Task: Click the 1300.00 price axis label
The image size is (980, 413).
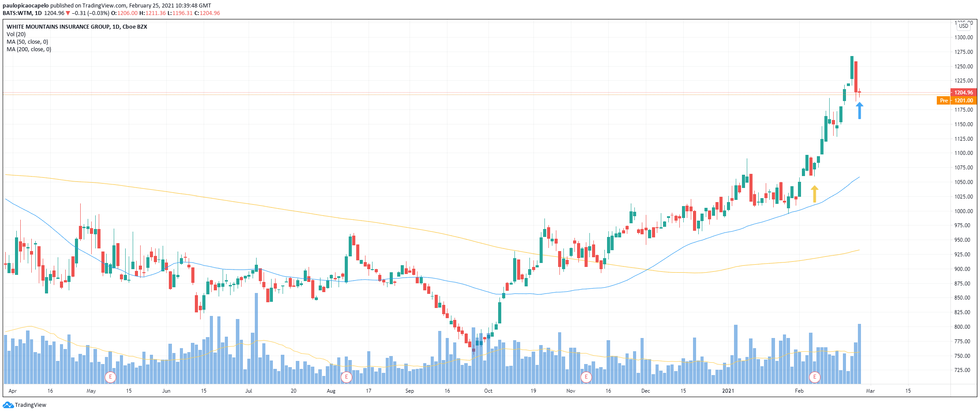Action: [964, 38]
